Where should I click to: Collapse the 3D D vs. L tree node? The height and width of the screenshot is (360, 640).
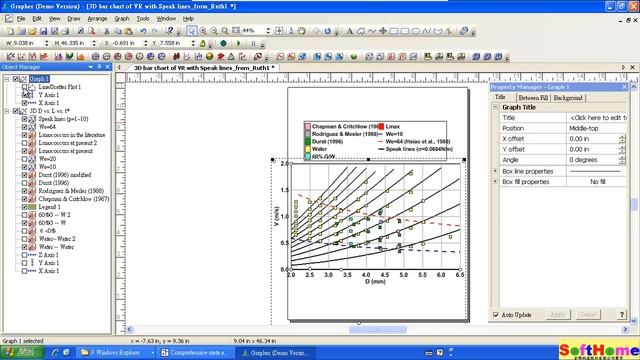click(x=7, y=111)
